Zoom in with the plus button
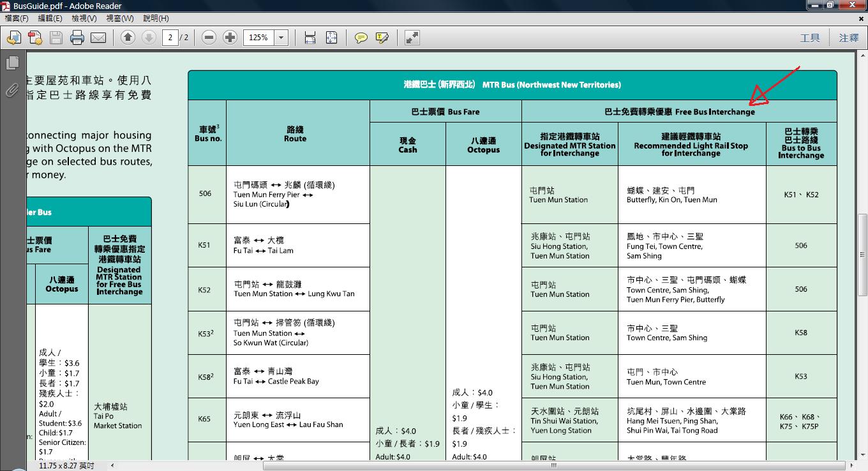 click(230, 38)
